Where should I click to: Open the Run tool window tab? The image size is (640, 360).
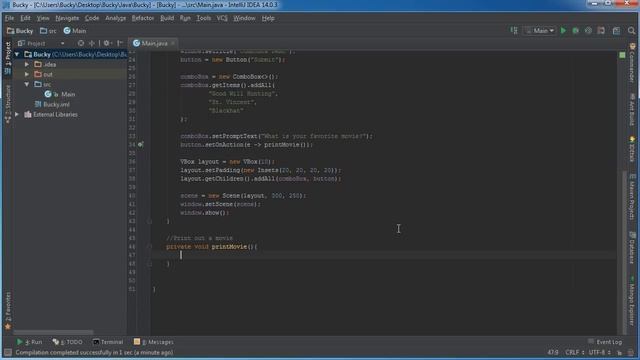coord(29,342)
